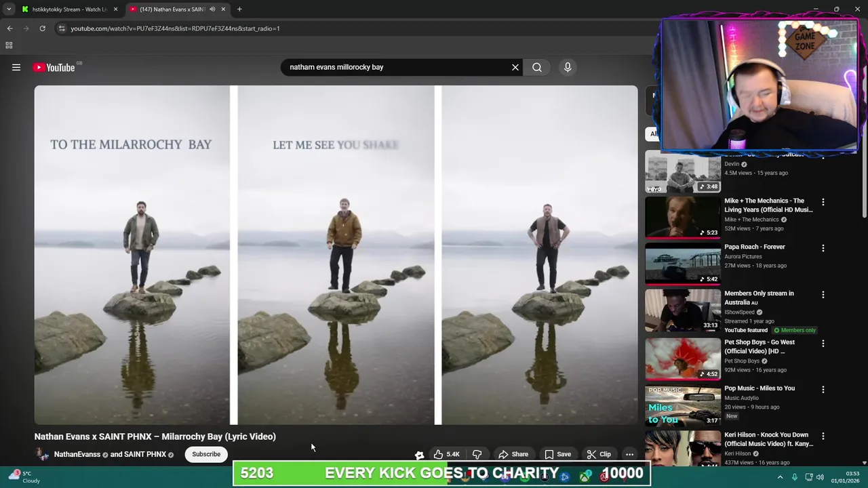Open the Aurora Pictures channel name
The height and width of the screenshot is (488, 868).
point(743,256)
